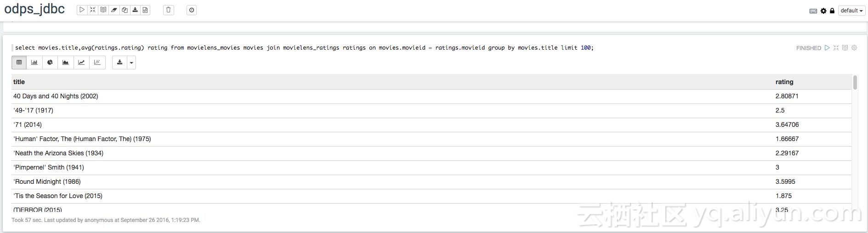Move note to trash

coord(169,10)
